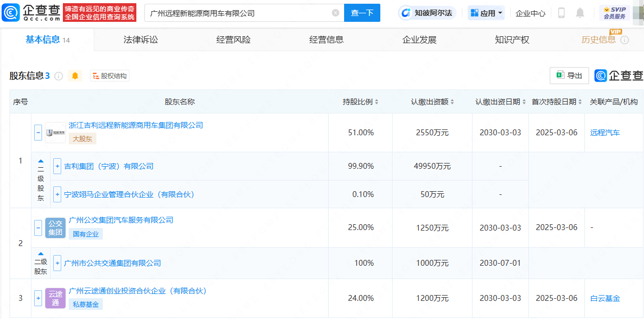This screenshot has width=644, height=319.
Task: Open 宁波翊马企业管理合伙企业 link
Action: point(129,194)
